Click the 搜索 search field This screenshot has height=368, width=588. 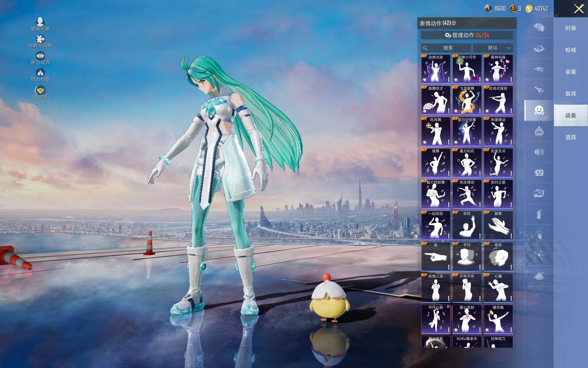(x=446, y=48)
